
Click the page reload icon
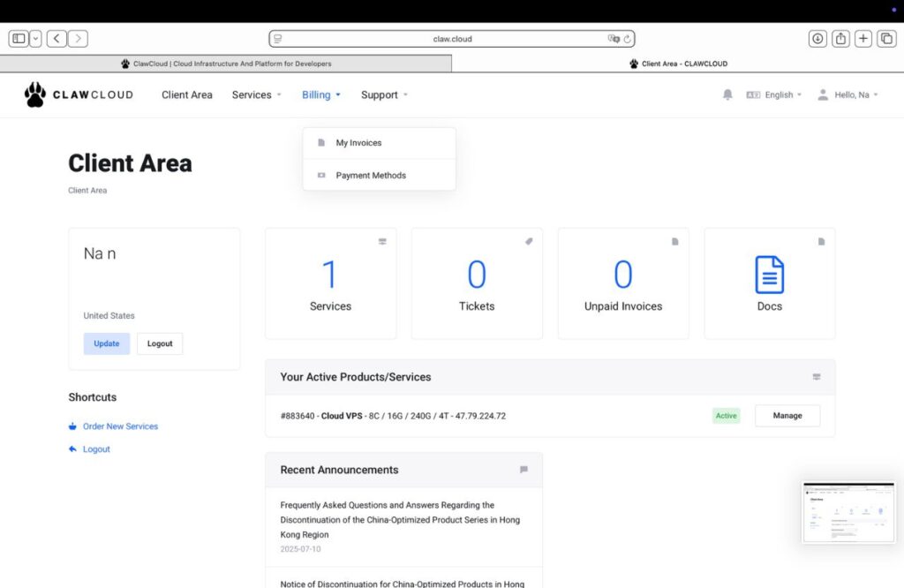(x=628, y=39)
